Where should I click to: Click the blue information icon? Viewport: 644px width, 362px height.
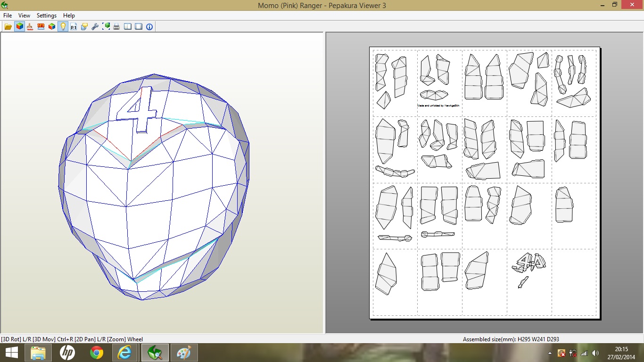point(149,27)
